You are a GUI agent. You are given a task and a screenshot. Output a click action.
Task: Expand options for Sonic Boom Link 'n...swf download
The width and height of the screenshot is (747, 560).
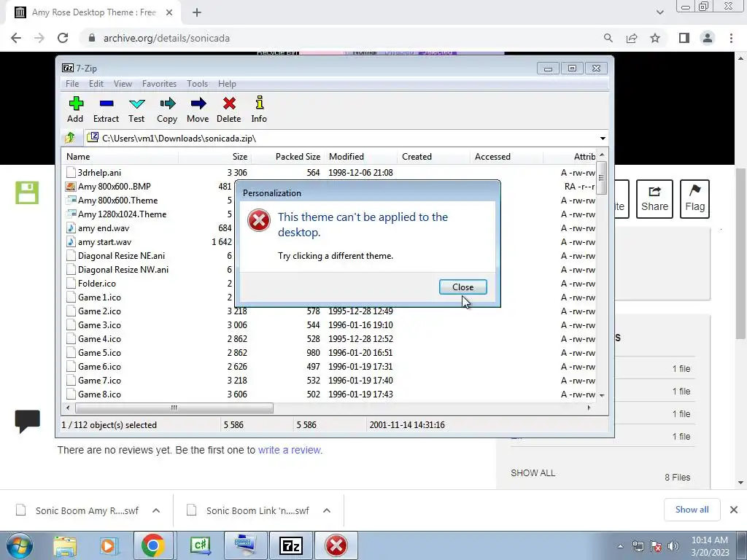327,510
